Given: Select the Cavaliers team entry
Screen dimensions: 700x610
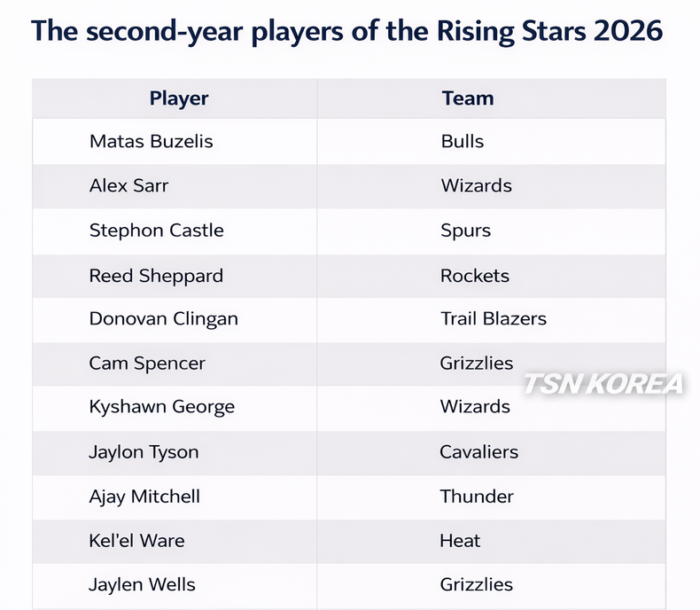Looking at the screenshot, I should pos(479,452).
